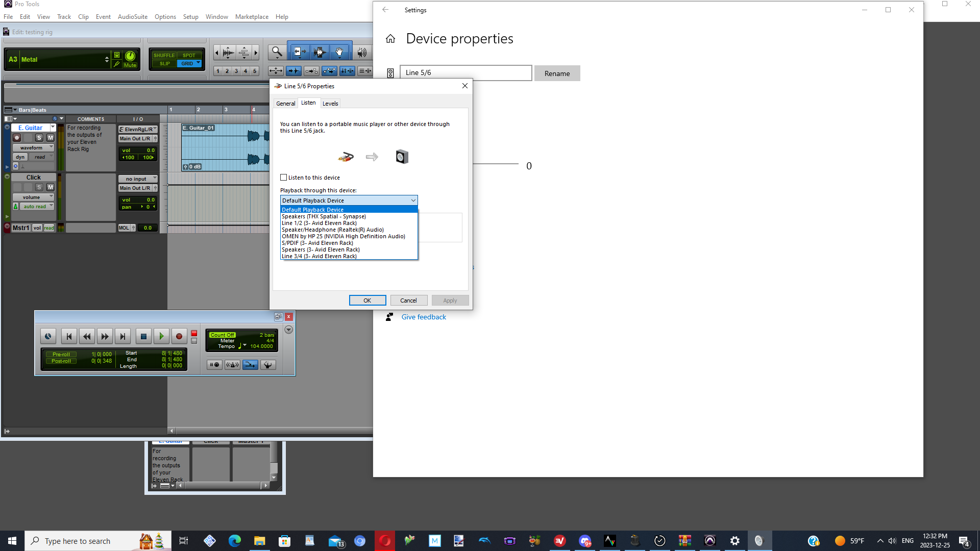Select the Zoomer magnifier tool
Screen dimensions: 980x551
coord(277,52)
